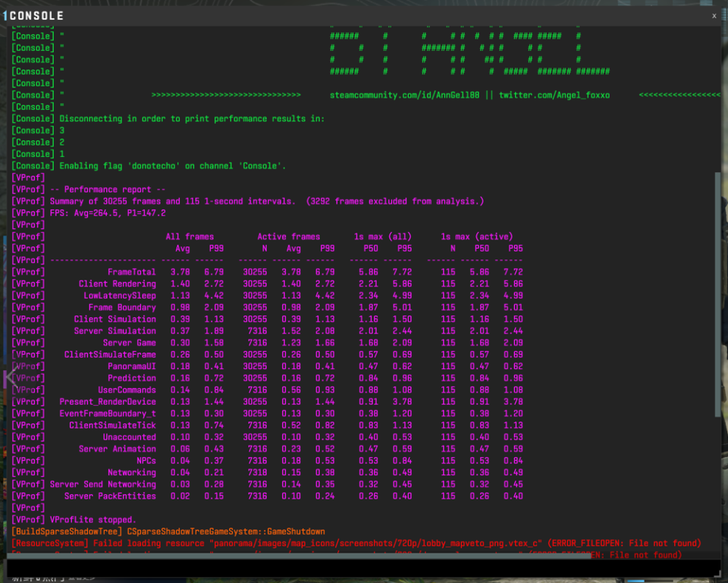Click the ClientSimulateTick row label

(x=113, y=425)
